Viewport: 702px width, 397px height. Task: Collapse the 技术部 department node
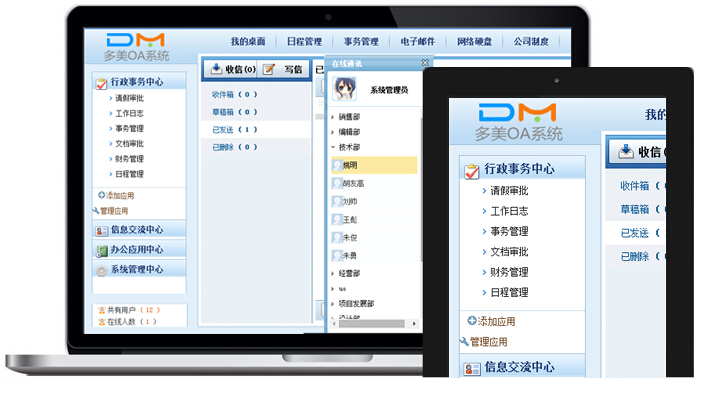tap(333, 147)
